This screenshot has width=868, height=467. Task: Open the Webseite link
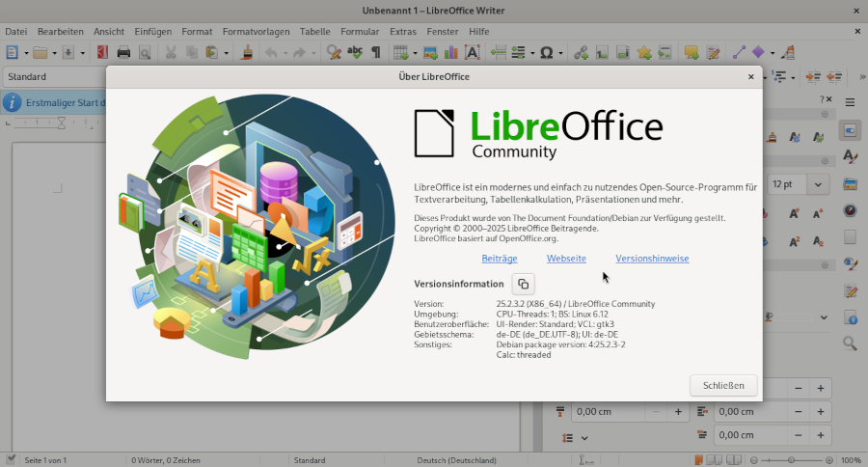[566, 259]
